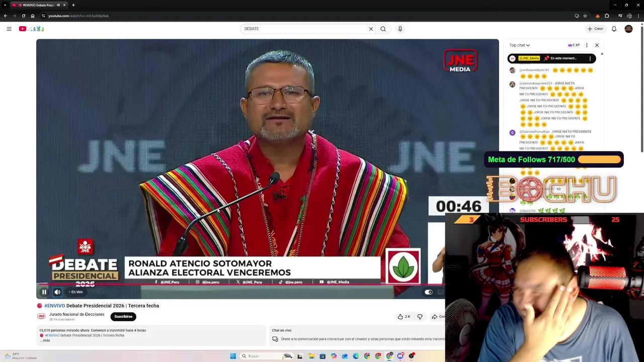This screenshot has height=362, width=644.
Task: Open the browser tab search dropdown
Action: [5, 5]
